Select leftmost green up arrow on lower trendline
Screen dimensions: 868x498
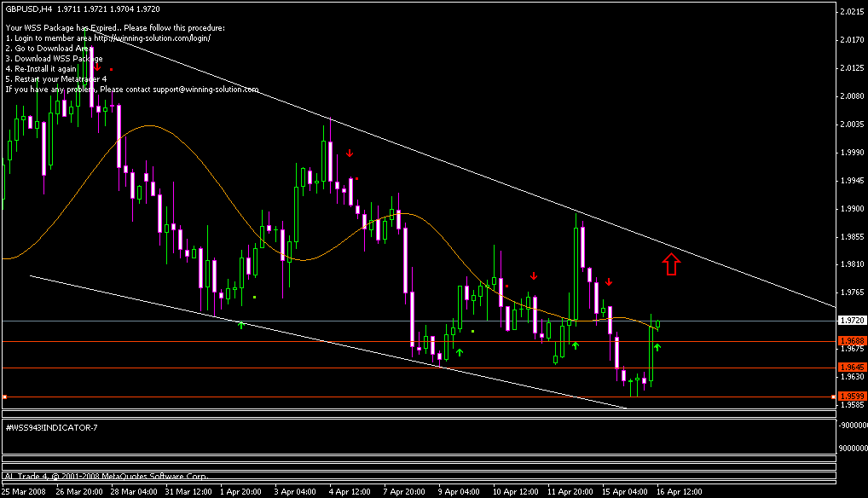click(x=241, y=324)
